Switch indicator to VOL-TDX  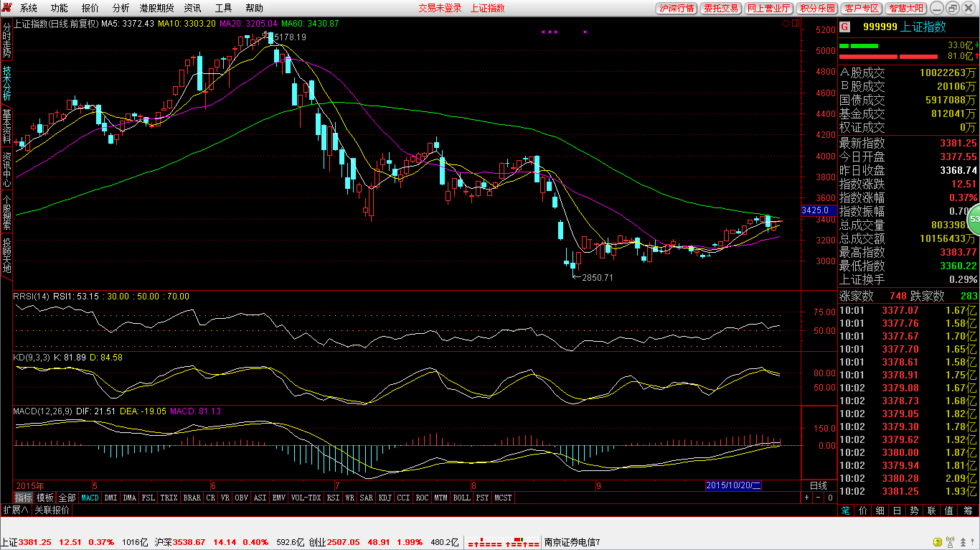(x=306, y=498)
